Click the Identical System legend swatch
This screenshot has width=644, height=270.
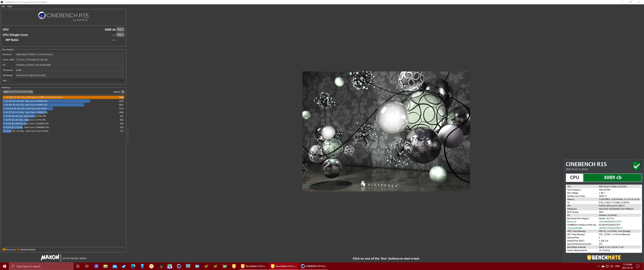[18, 249]
